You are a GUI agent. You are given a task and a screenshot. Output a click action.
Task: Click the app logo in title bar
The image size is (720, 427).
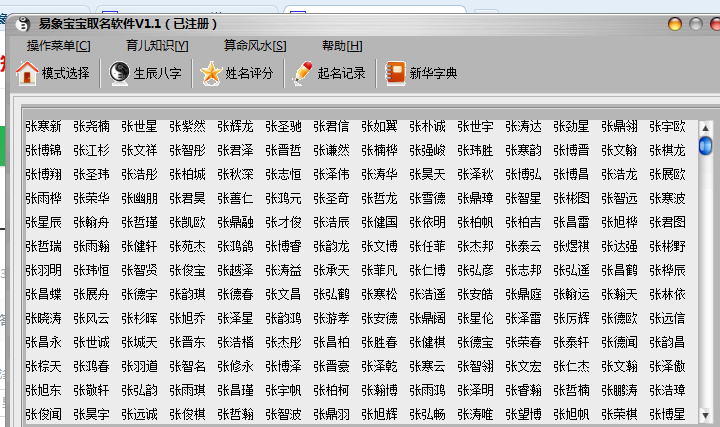coord(22,24)
